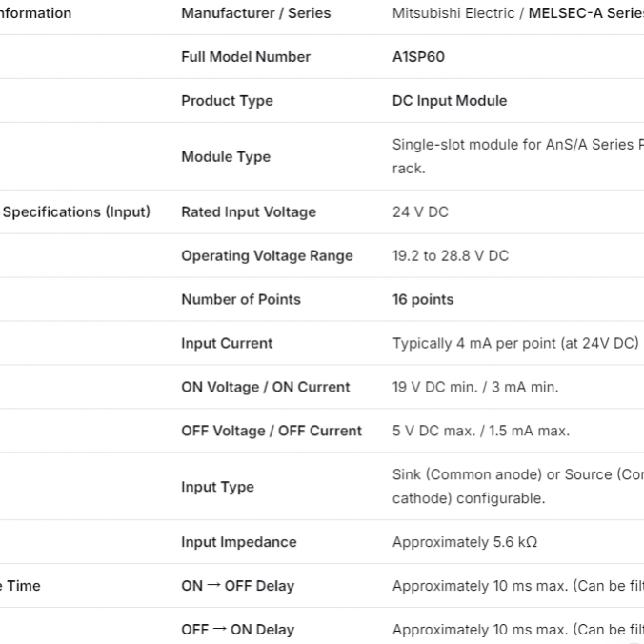Select the Approximately 5.6 kΩ impedance value

click(x=465, y=542)
